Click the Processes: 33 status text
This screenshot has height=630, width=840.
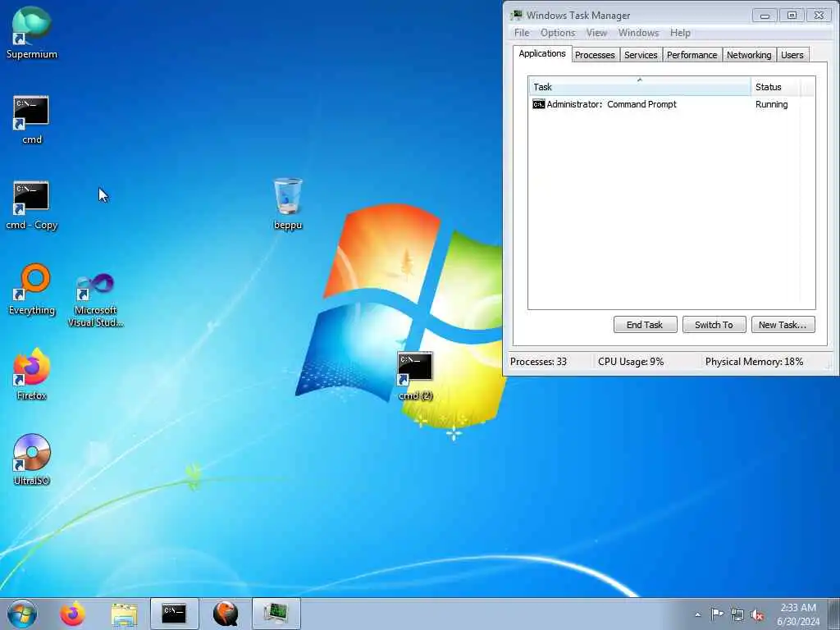click(x=538, y=362)
